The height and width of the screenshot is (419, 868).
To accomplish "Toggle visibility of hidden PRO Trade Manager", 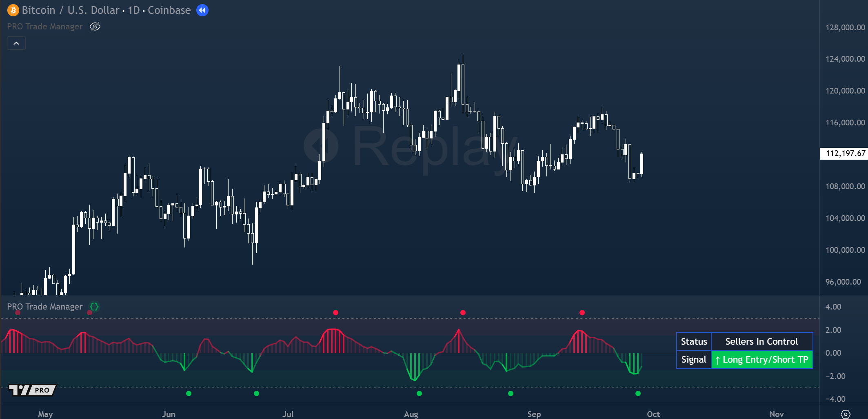I will tap(95, 27).
